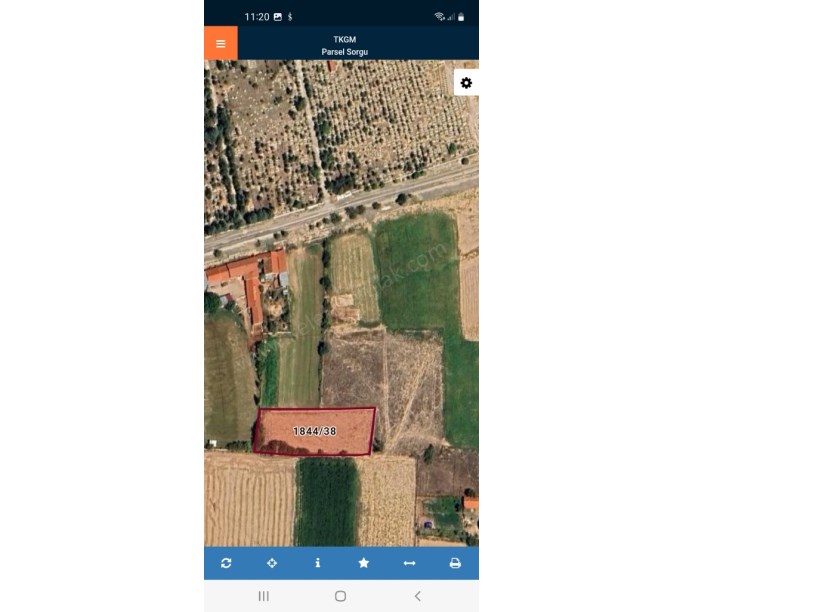
Task: Tap the locate crosshair icon
Action: 272,563
